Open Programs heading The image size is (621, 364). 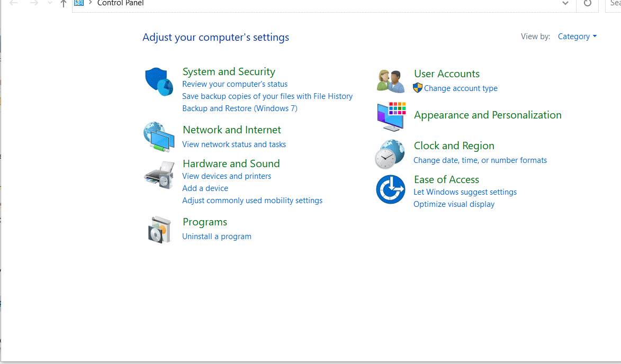click(x=205, y=222)
